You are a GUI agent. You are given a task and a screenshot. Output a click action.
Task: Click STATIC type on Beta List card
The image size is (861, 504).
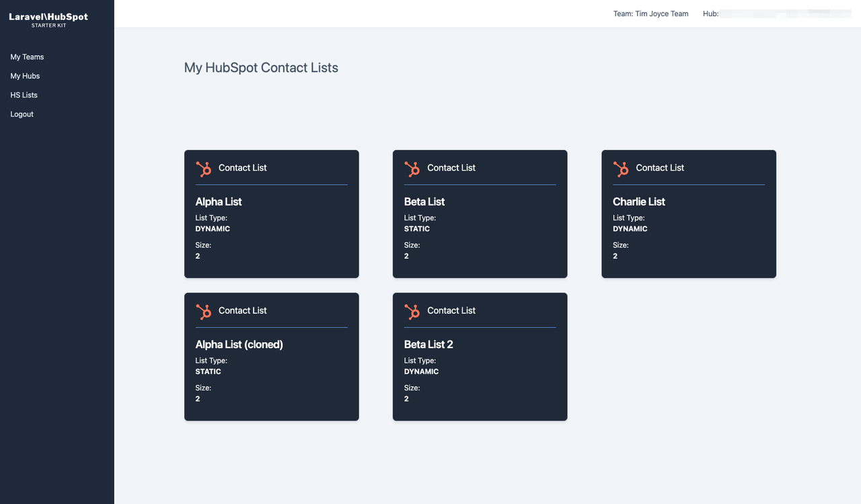(x=417, y=228)
